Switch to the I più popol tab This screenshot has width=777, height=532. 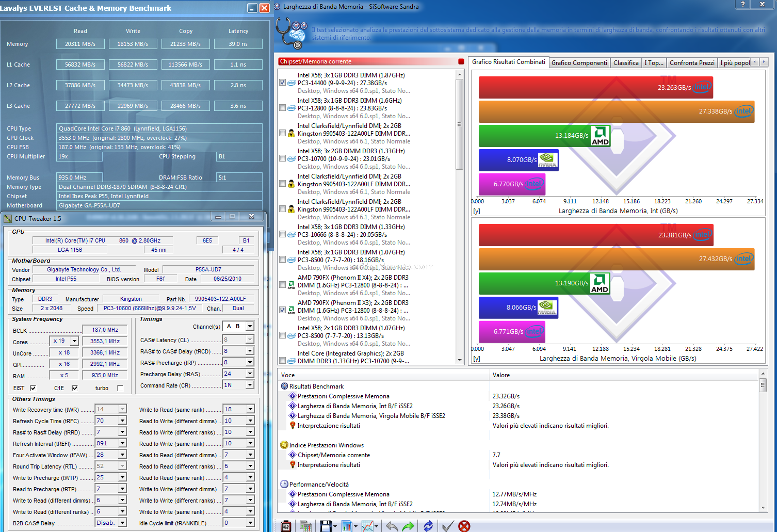[x=735, y=63]
